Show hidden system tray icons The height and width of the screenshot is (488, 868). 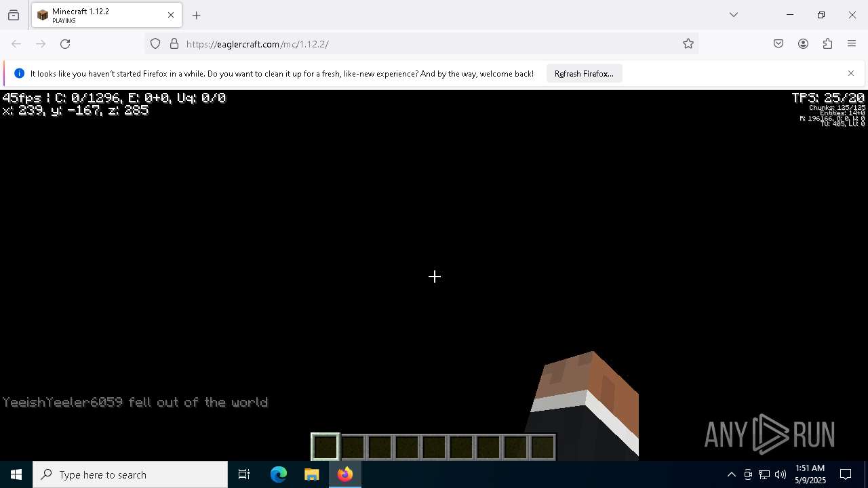[731, 474]
